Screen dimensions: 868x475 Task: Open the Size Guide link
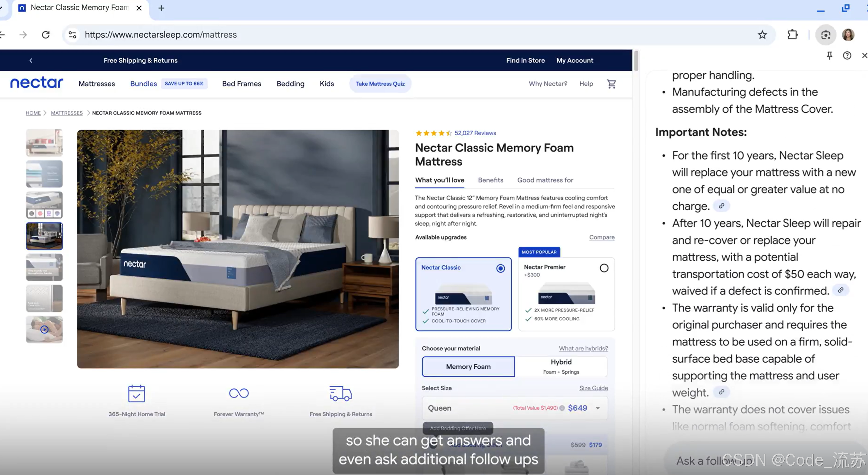pos(593,388)
